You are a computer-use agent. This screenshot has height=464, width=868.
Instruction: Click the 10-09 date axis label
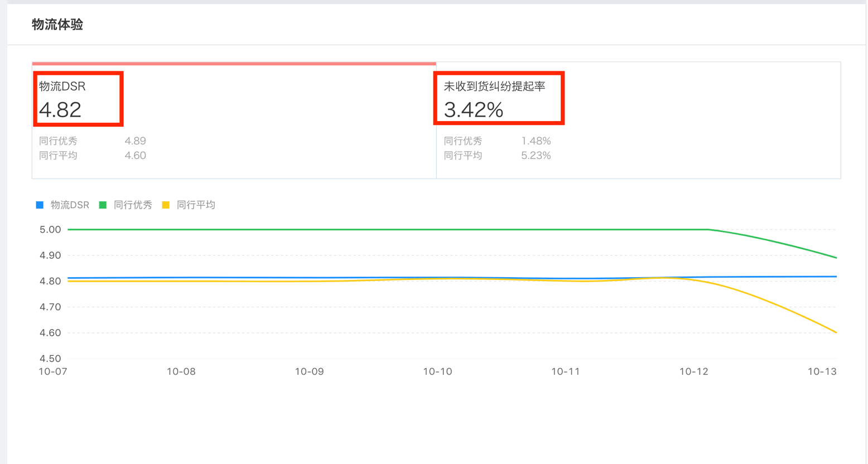click(310, 371)
